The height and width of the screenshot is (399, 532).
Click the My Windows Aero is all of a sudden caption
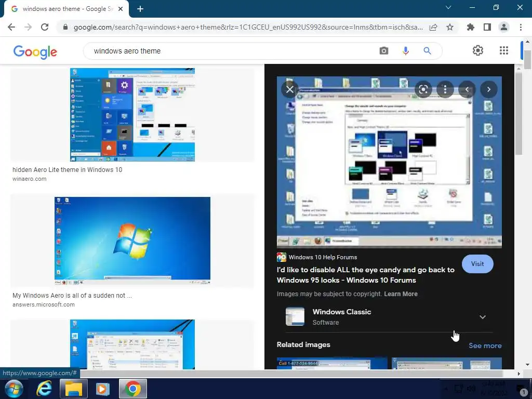tap(72, 296)
